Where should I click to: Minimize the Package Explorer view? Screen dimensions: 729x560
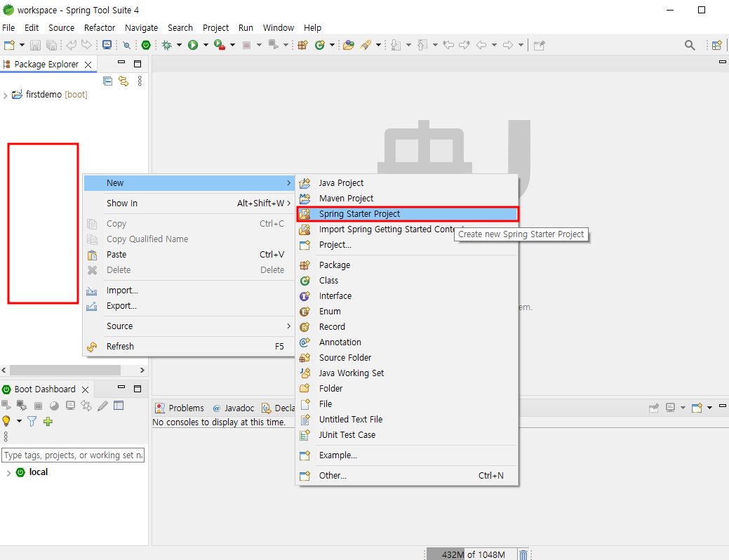pos(121,62)
